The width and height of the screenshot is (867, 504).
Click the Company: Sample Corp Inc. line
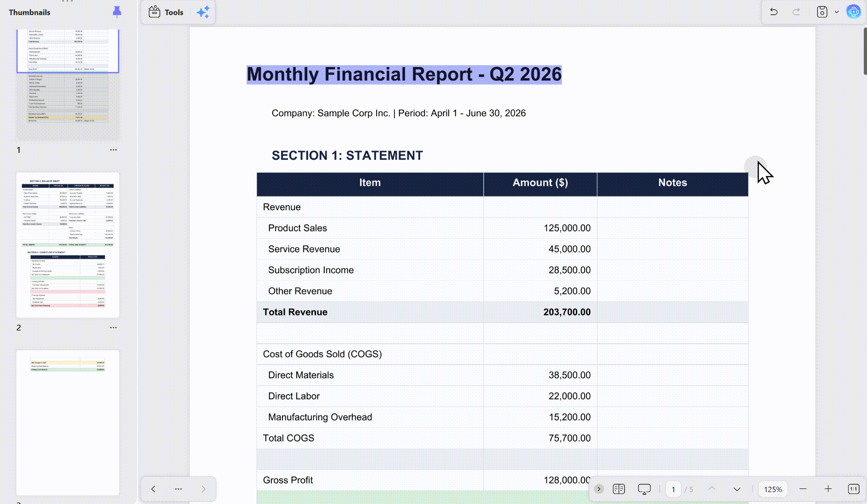coord(399,113)
